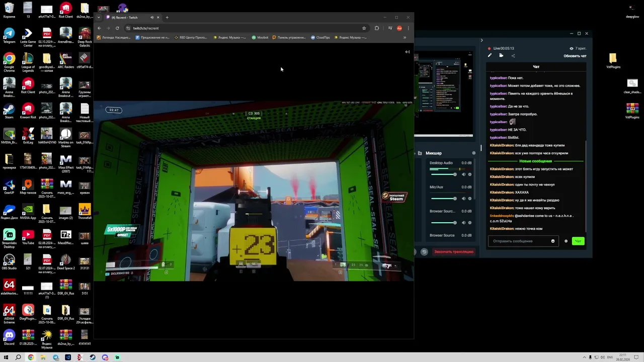The width and height of the screenshot is (644, 362).
Task: Click the share icon in Streamlabs
Action: pos(513,55)
